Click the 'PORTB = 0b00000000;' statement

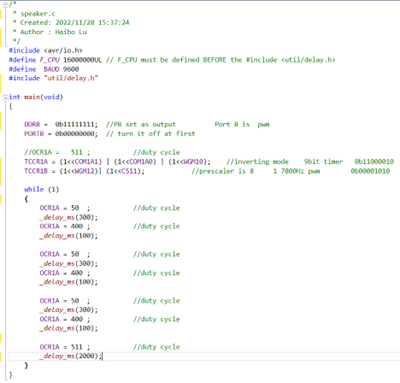pyautogui.click(x=61, y=134)
